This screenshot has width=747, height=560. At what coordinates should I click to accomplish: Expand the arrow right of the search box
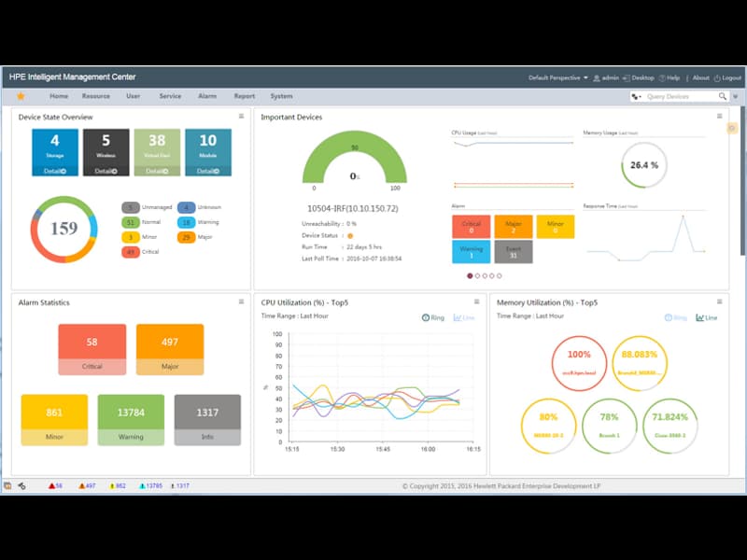point(735,97)
